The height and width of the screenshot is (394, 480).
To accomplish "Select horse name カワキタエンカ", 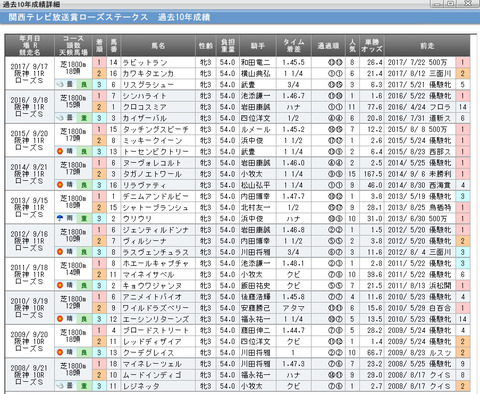I will point(148,73).
